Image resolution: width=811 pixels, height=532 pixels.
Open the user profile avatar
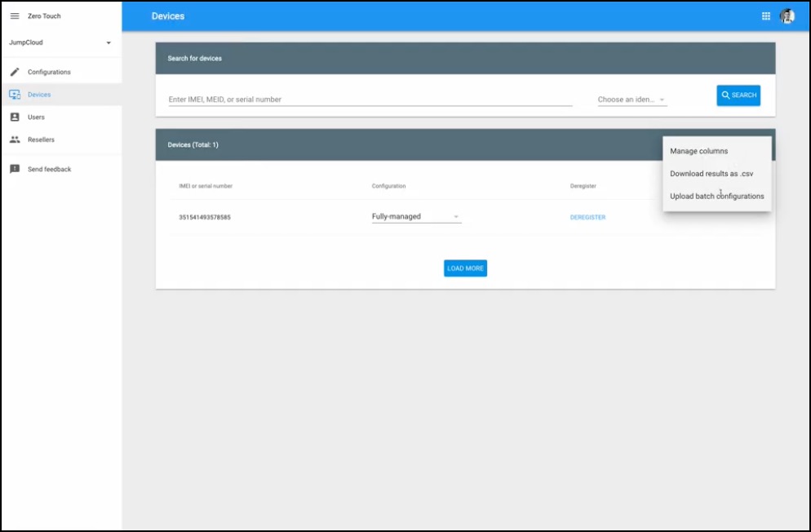[x=787, y=16]
